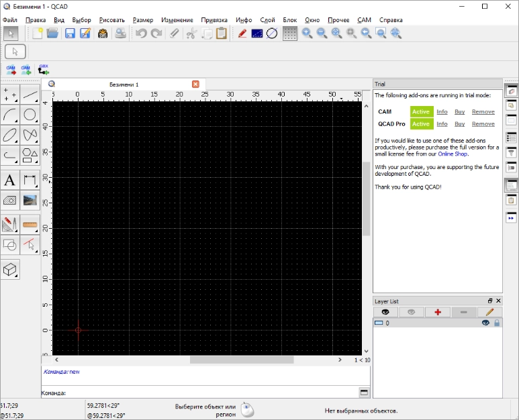
Task: Close the Безимени 1 document tab
Action: pyautogui.click(x=195, y=85)
